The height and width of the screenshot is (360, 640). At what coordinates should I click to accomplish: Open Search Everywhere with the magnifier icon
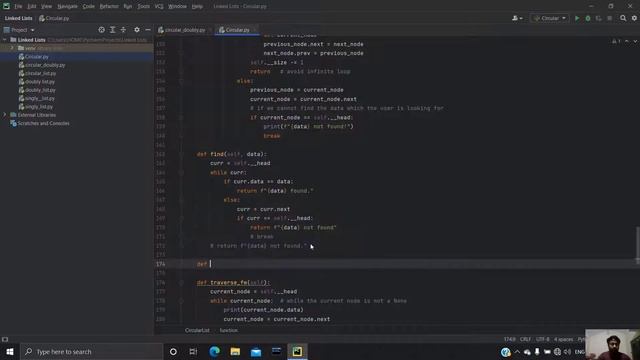[x=623, y=18]
